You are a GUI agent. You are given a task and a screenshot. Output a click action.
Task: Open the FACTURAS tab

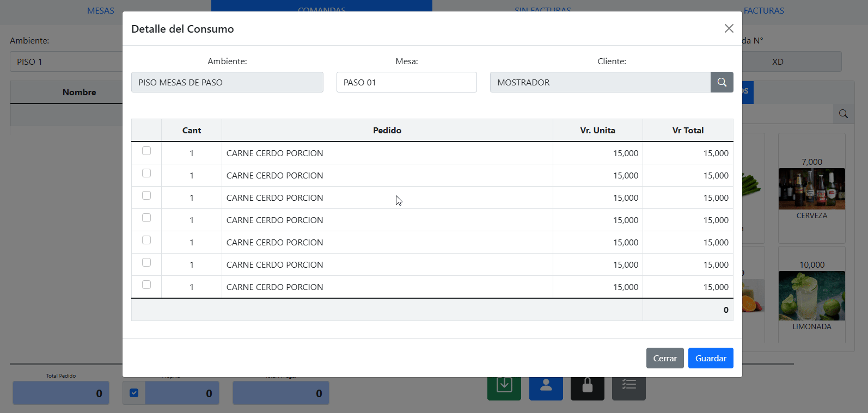tap(763, 11)
